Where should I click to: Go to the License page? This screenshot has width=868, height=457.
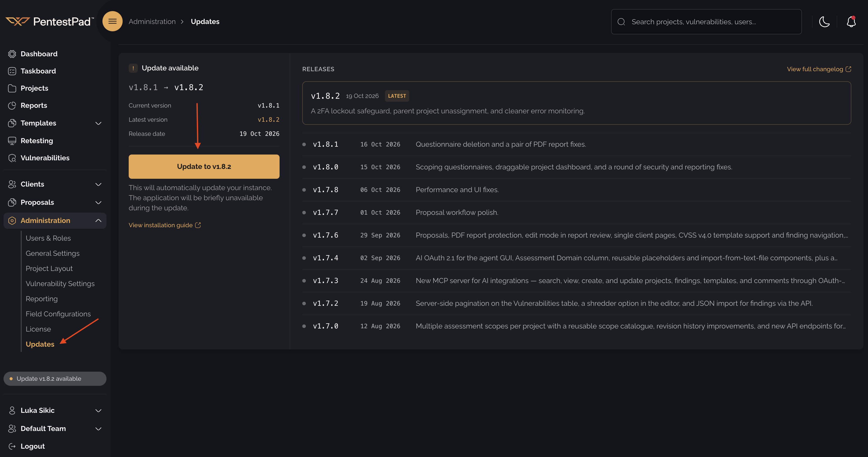38,329
